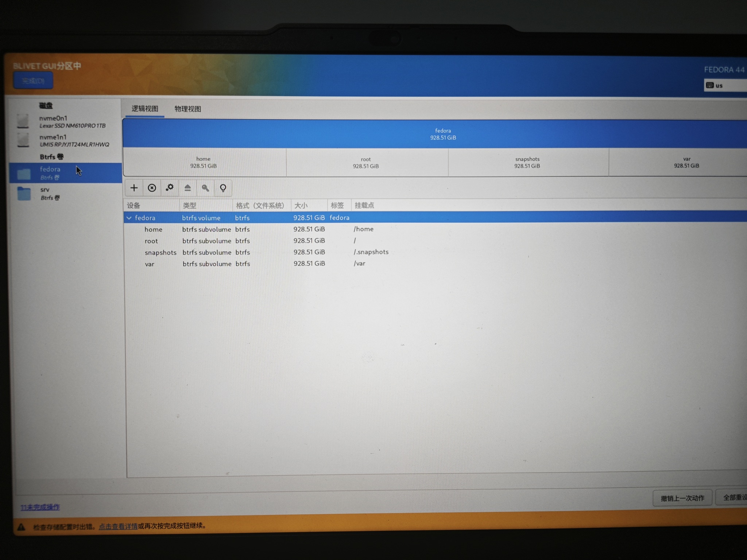
Task: Click the unmount eject icon
Action: click(x=187, y=188)
